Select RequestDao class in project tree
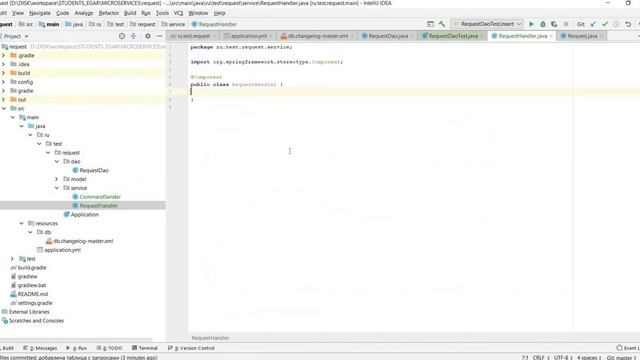The height and width of the screenshot is (360, 640). click(x=94, y=170)
